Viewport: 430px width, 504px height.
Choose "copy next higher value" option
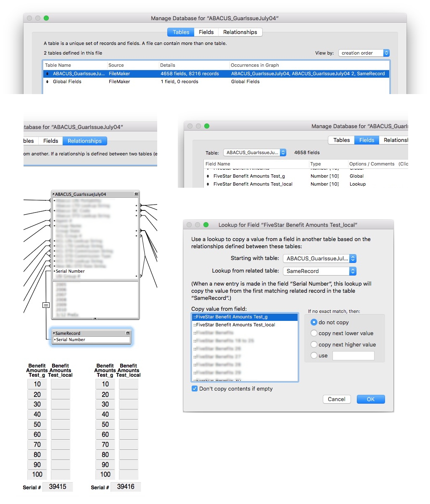(x=314, y=344)
